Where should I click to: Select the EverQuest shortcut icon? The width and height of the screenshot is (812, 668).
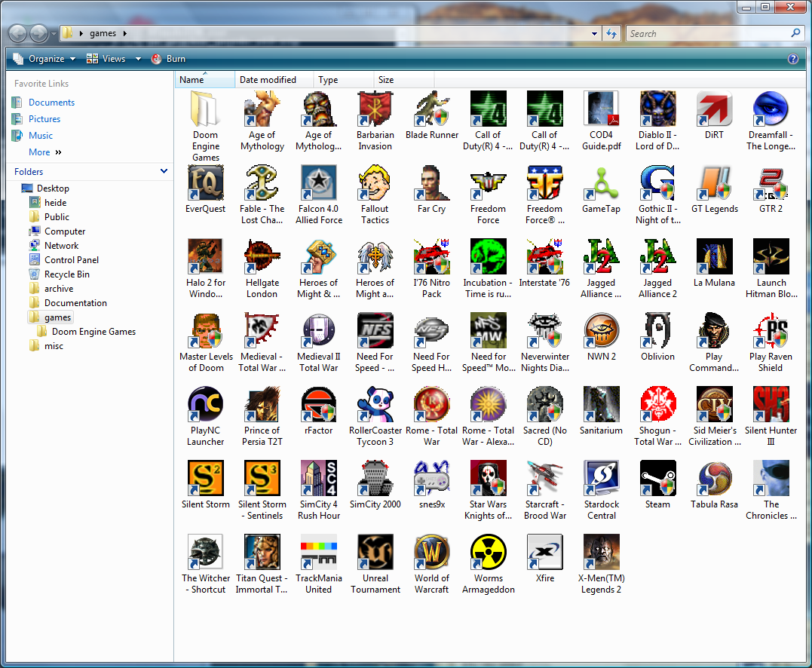click(x=206, y=182)
